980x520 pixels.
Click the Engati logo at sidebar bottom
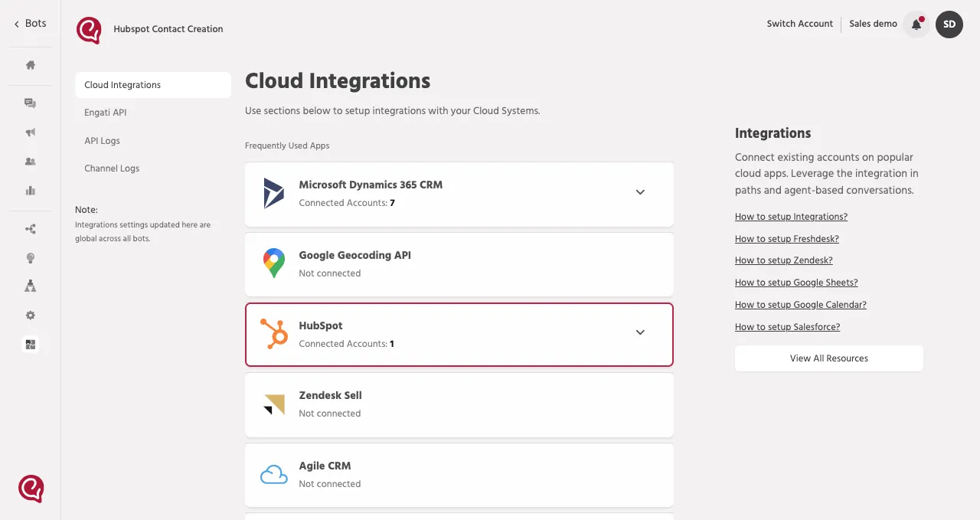(x=31, y=489)
